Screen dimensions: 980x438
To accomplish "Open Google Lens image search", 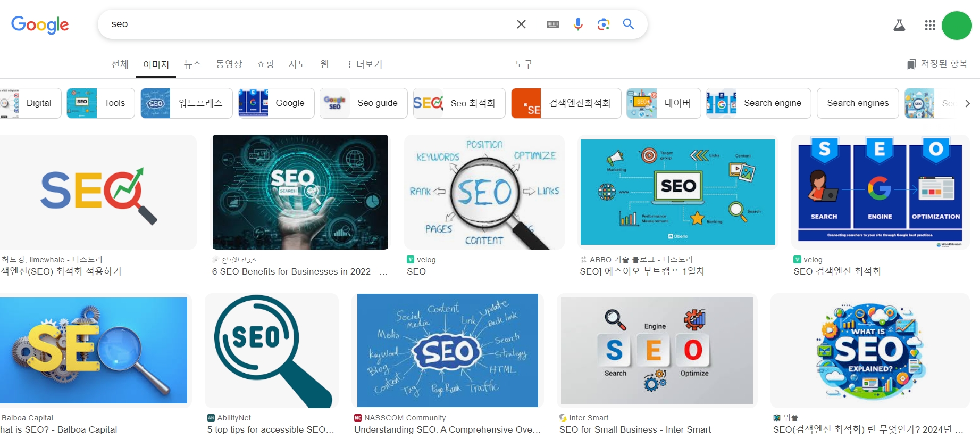I will tap(604, 24).
